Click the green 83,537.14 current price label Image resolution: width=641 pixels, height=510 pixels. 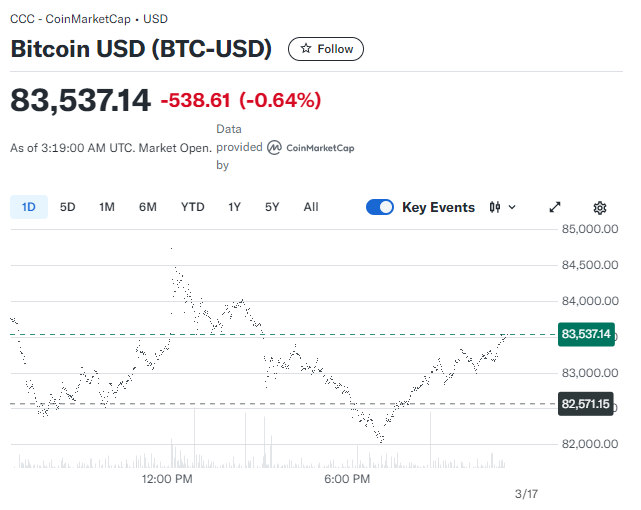[x=586, y=334]
